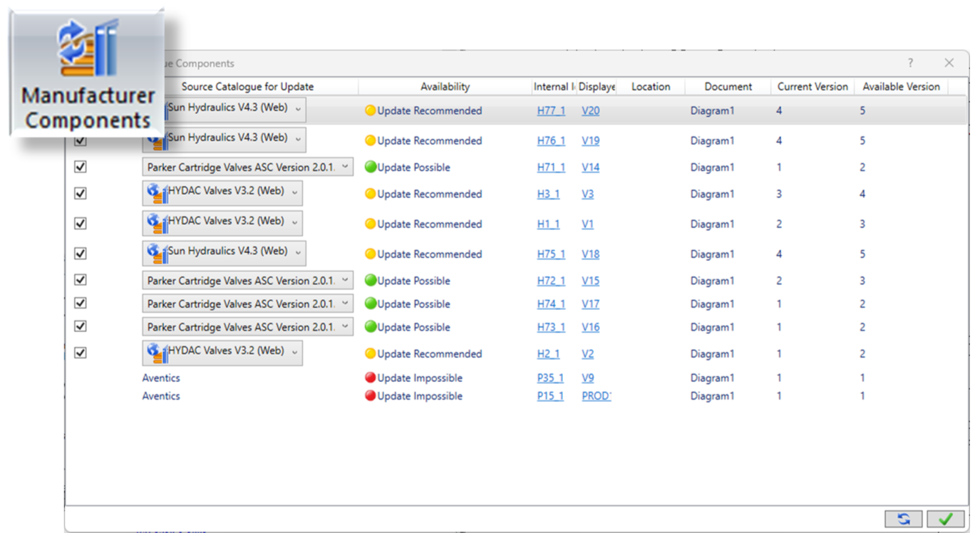The width and height of the screenshot is (980, 533).
Task: Click the yellow status icon in H3_1 row
Action: [x=370, y=194]
